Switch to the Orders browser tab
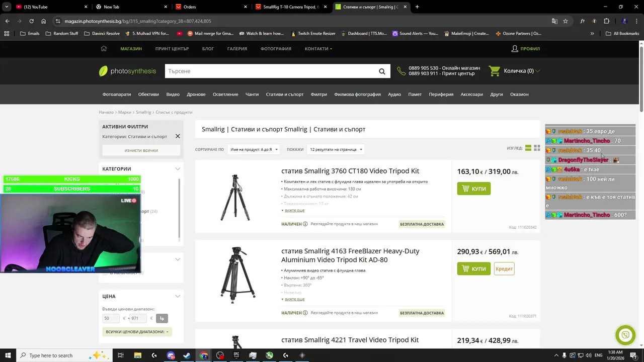644x362 pixels. [x=211, y=7]
